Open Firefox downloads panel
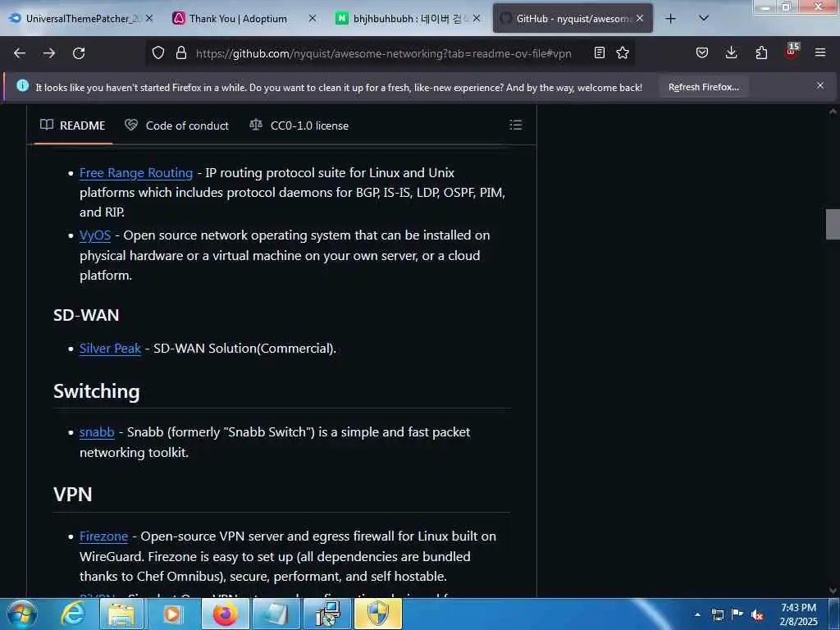 point(731,52)
